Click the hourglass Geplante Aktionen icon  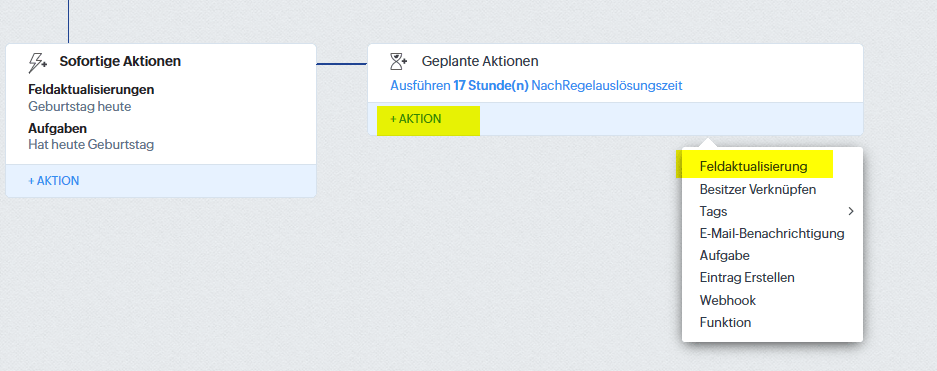(399, 61)
